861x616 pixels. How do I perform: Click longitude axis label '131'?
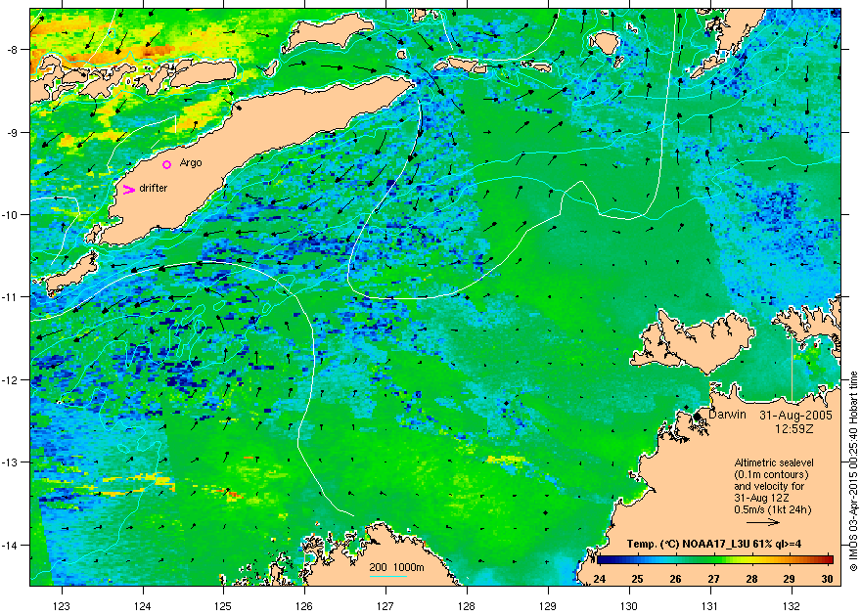pyautogui.click(x=710, y=606)
